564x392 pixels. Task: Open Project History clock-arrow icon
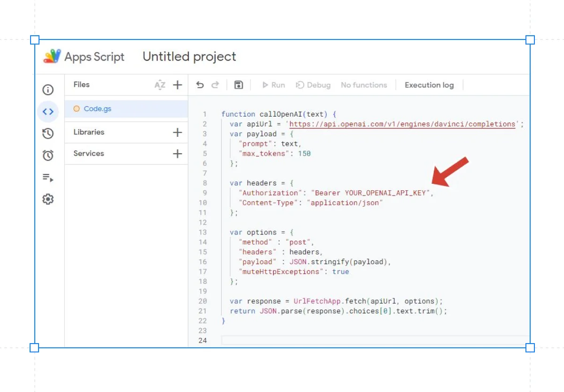coord(48,134)
